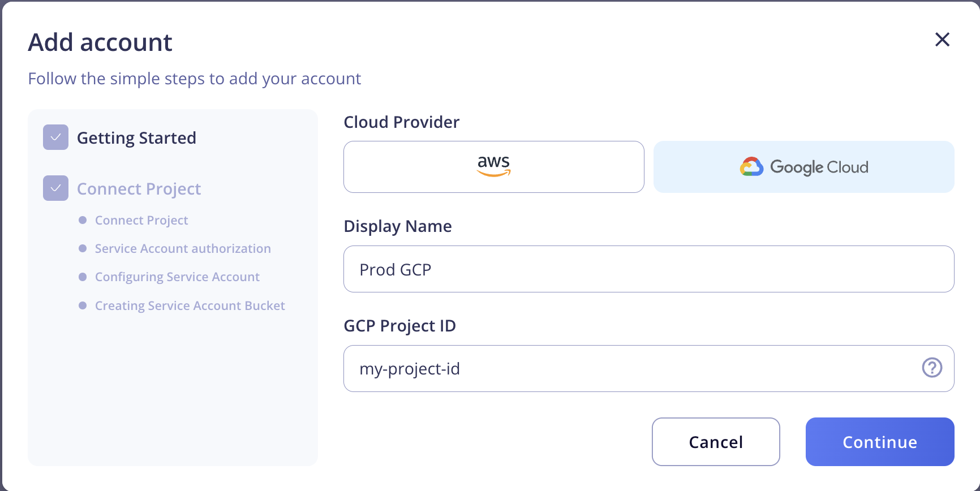This screenshot has width=980, height=491.
Task: Click the Add account dialog title
Action: pos(100,42)
